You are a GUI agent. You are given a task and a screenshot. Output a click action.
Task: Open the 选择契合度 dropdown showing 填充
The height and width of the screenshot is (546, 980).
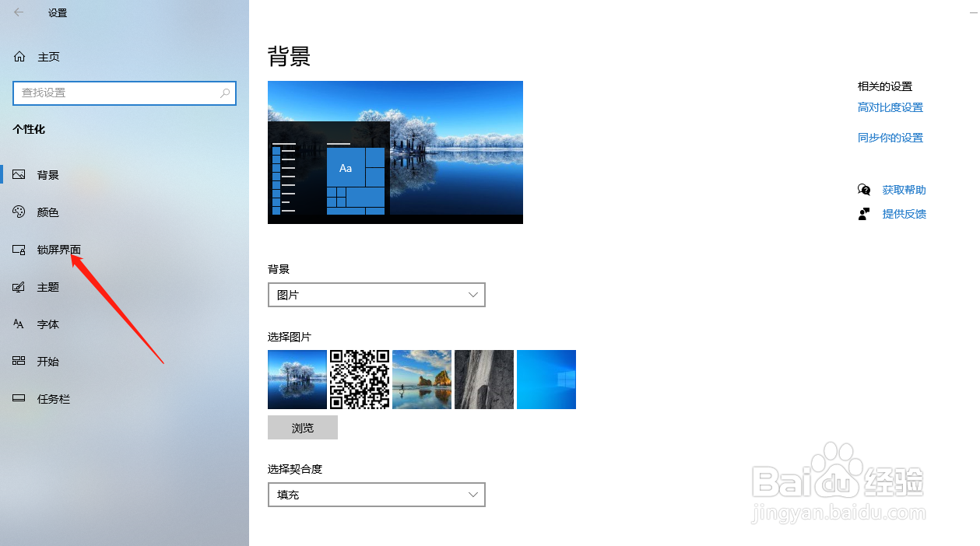pos(377,495)
